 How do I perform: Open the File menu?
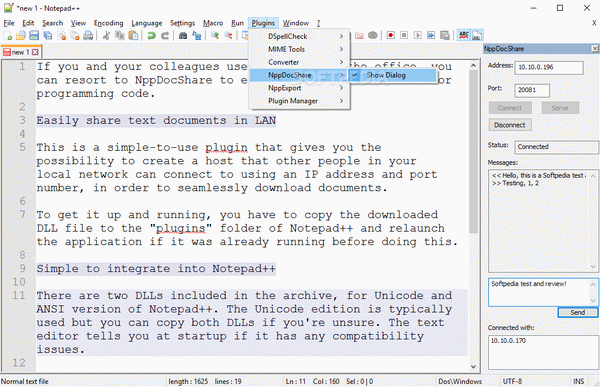coord(9,23)
